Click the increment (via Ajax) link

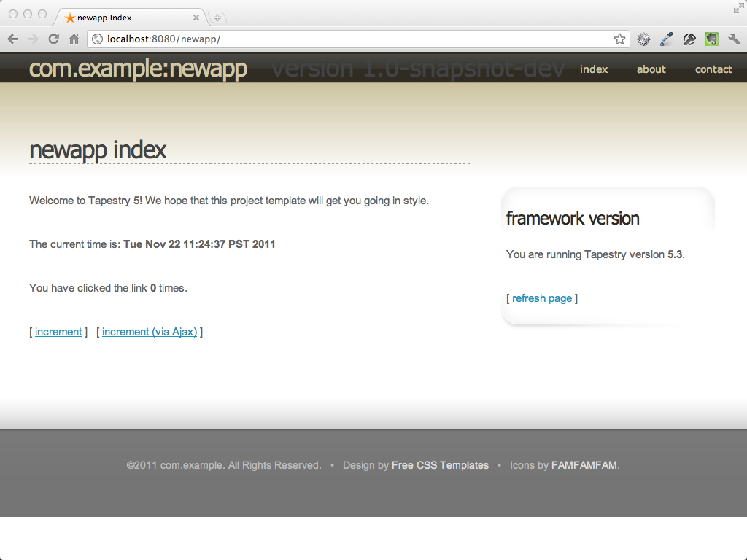pos(150,332)
